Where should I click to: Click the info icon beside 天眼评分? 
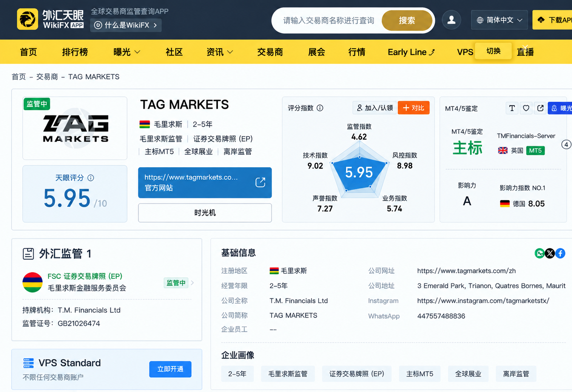tap(91, 178)
